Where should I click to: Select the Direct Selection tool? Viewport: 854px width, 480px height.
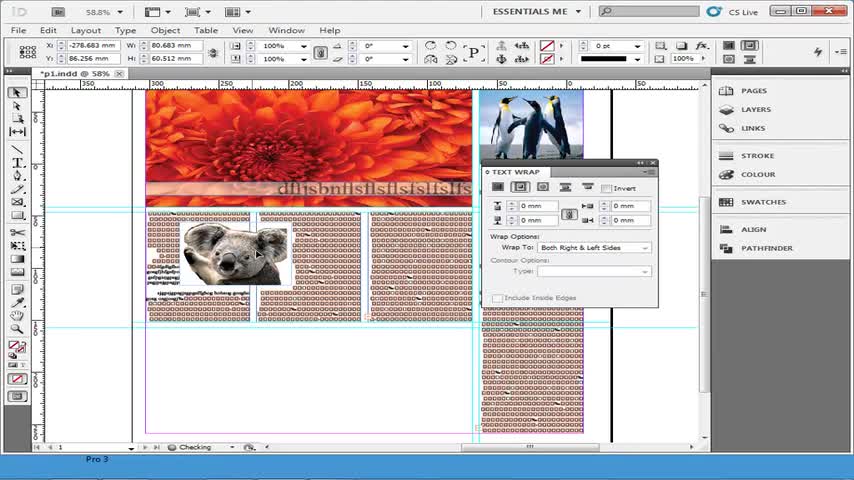click(x=17, y=106)
